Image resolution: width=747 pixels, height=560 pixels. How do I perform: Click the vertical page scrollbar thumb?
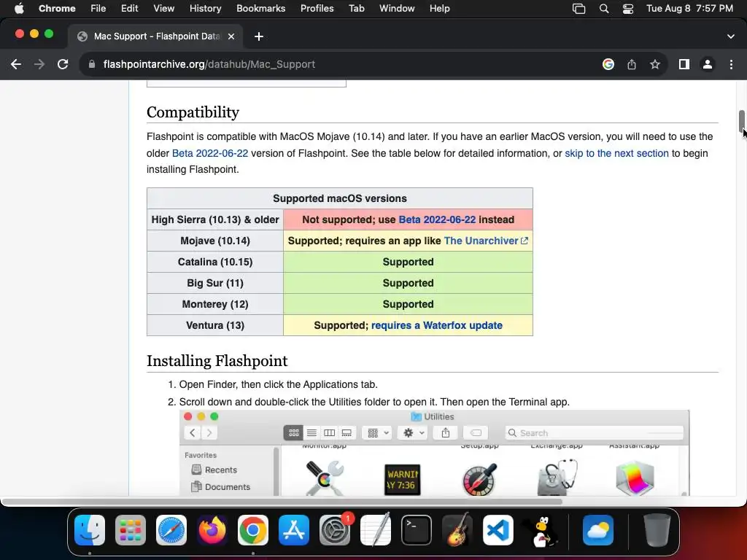tap(742, 122)
